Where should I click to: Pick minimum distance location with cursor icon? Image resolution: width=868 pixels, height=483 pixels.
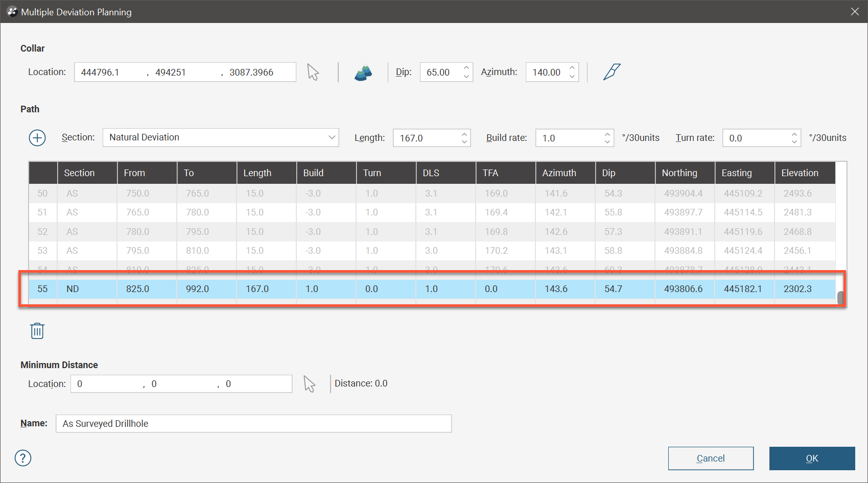[309, 384]
